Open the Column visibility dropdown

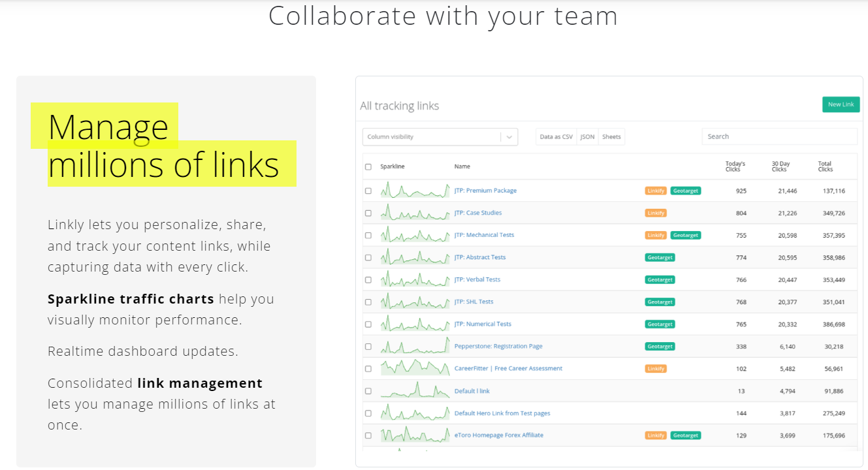(x=432, y=137)
